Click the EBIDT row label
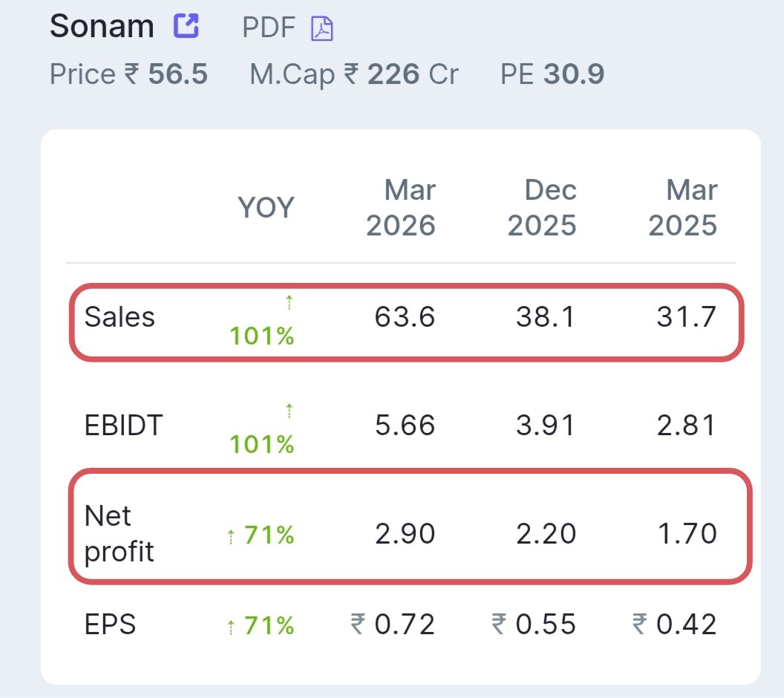Screen dimensions: 784x698 click(x=123, y=425)
